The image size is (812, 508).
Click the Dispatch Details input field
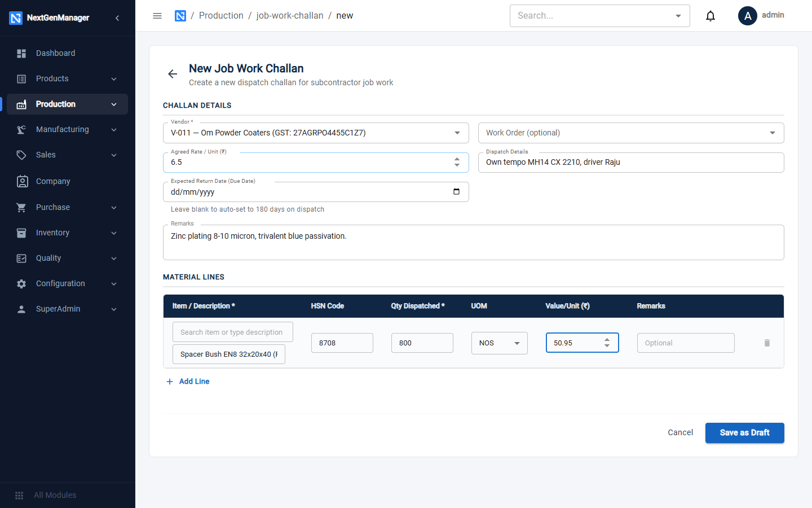(631, 163)
